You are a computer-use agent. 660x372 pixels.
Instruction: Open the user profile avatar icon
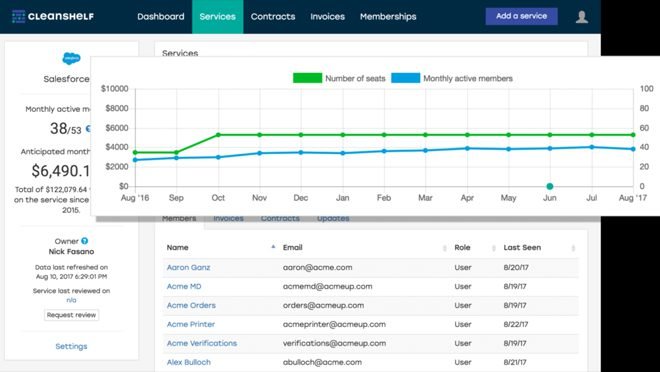pyautogui.click(x=582, y=17)
